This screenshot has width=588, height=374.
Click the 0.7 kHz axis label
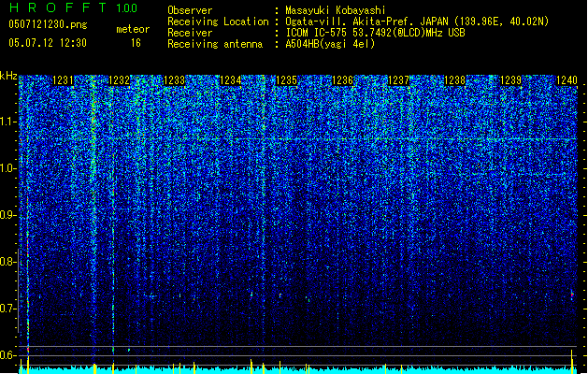click(x=8, y=309)
